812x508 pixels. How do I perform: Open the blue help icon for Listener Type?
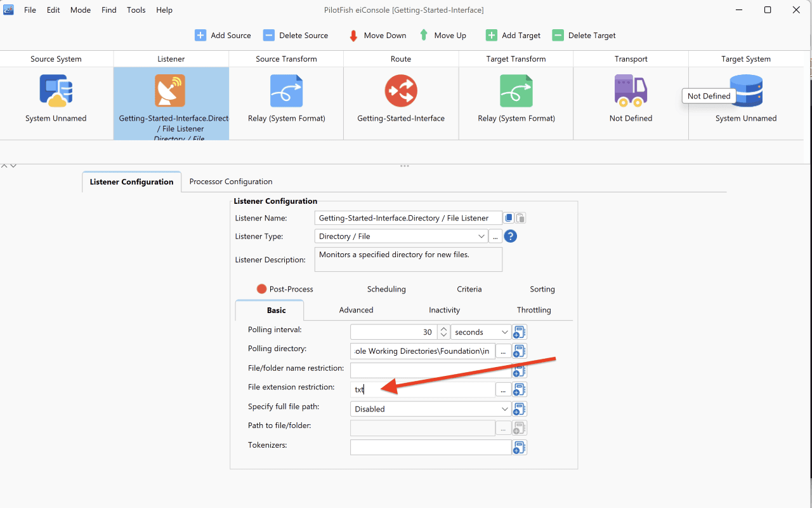[511, 236]
